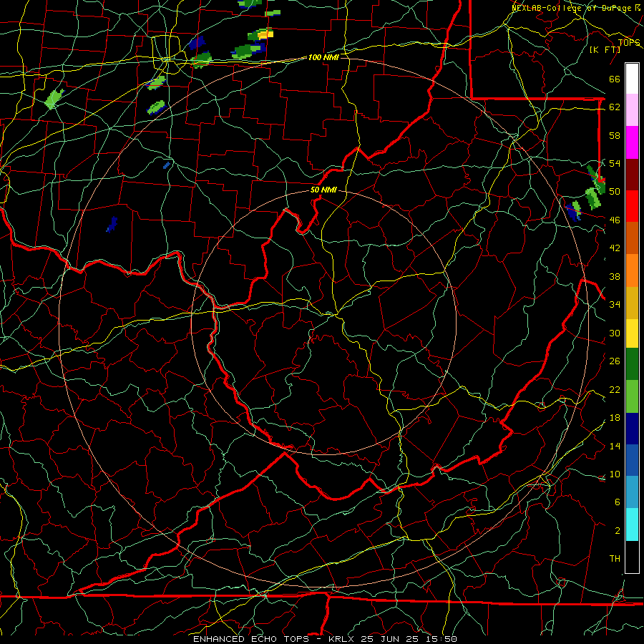Click the legend value "58"
The width and height of the screenshot is (644, 644).
point(615,135)
